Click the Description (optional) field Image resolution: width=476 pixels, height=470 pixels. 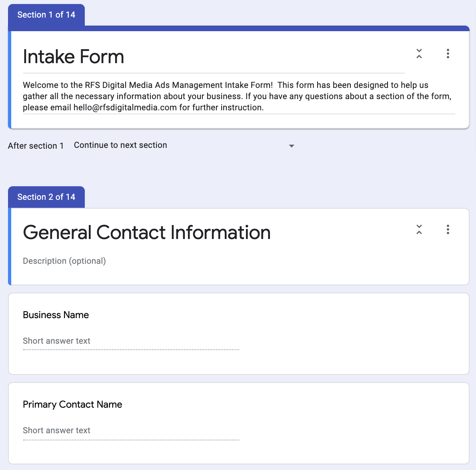(x=64, y=261)
